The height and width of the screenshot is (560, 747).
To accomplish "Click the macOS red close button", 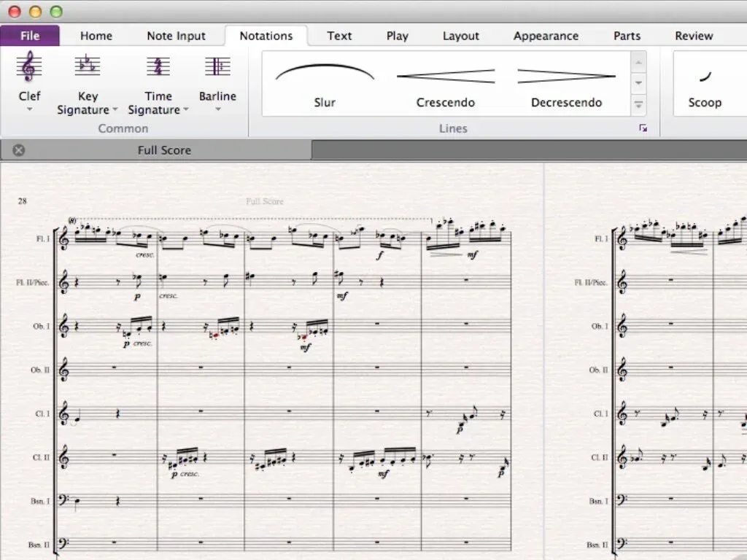I will pyautogui.click(x=15, y=12).
